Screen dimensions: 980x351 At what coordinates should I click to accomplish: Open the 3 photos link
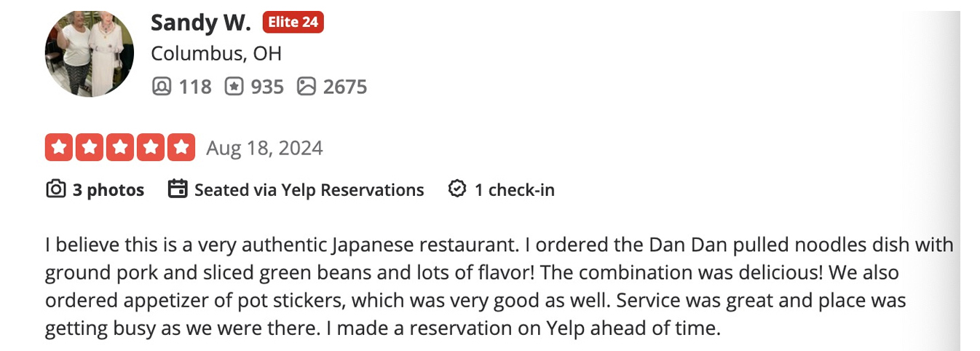pos(108,190)
